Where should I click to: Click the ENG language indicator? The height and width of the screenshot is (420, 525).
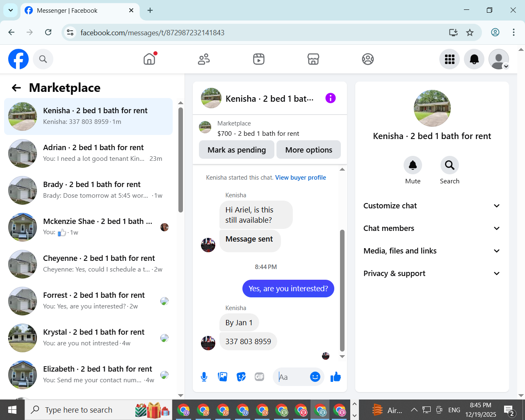(x=454, y=410)
